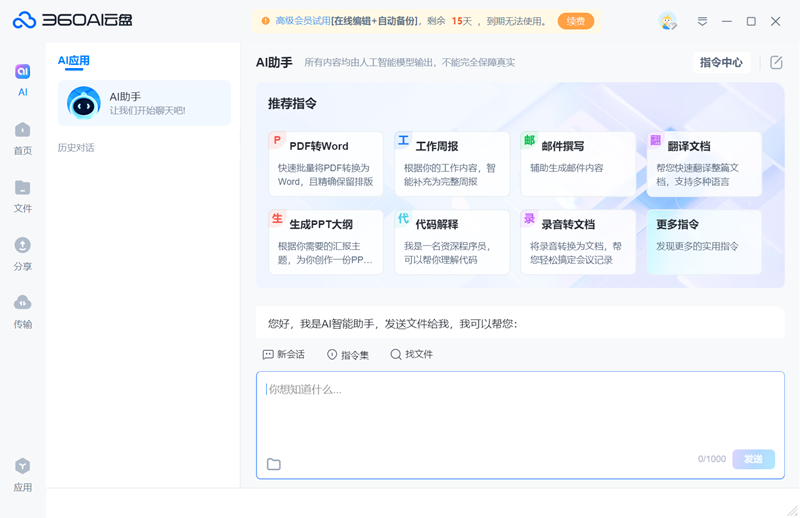
Task: Open the title bar dropdown menu icon
Action: pyautogui.click(x=702, y=21)
